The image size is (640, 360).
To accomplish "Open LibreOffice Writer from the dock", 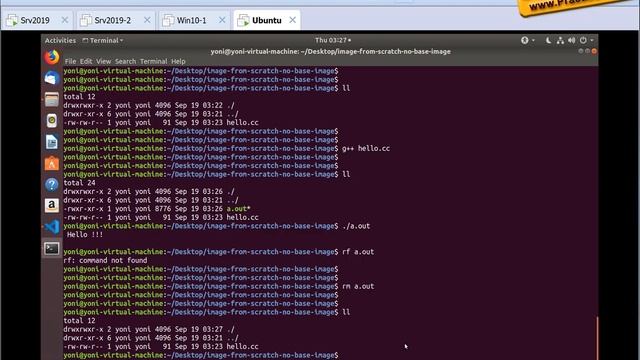I will point(52,142).
